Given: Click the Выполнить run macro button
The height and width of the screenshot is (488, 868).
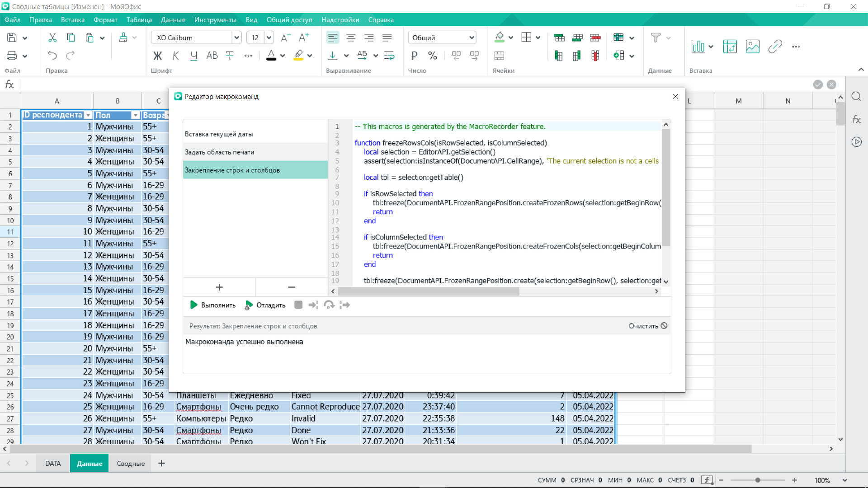Looking at the screenshot, I should pyautogui.click(x=213, y=305).
